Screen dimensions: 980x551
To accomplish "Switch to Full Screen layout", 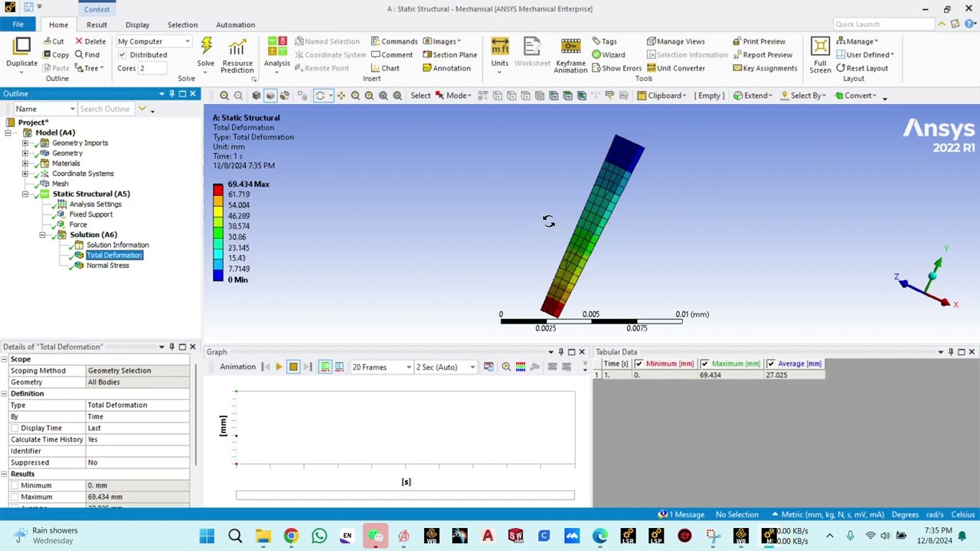I will pos(820,55).
